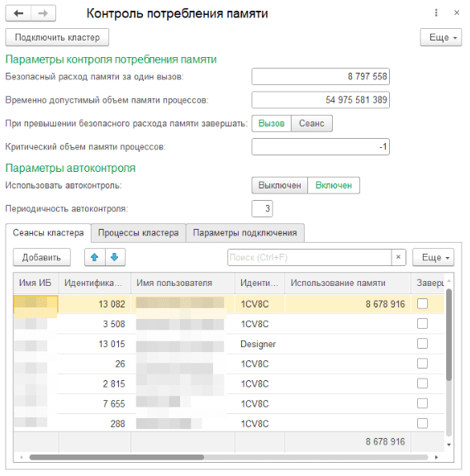Click the horizontal scrollbar right arrow
Viewport: 470px width, 476px height.
[436, 457]
